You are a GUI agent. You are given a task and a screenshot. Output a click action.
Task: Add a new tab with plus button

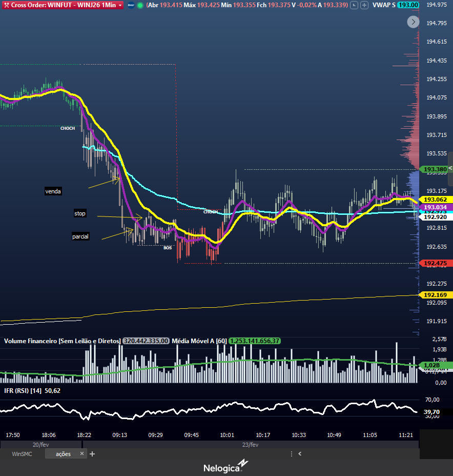(92, 454)
